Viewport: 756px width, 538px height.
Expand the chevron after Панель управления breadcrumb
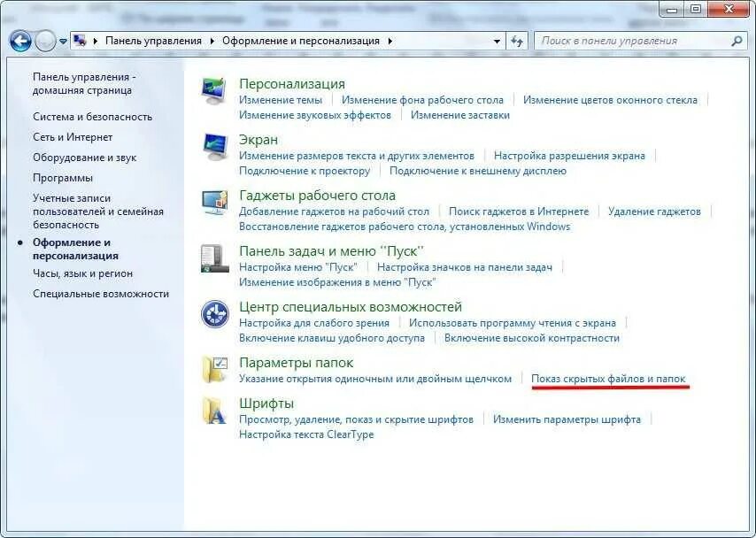pos(212,41)
